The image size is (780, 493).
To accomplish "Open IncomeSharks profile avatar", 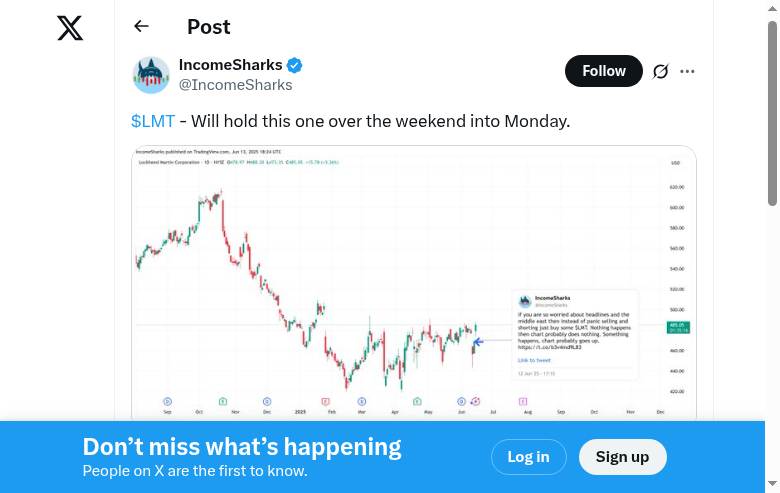I will click(151, 75).
